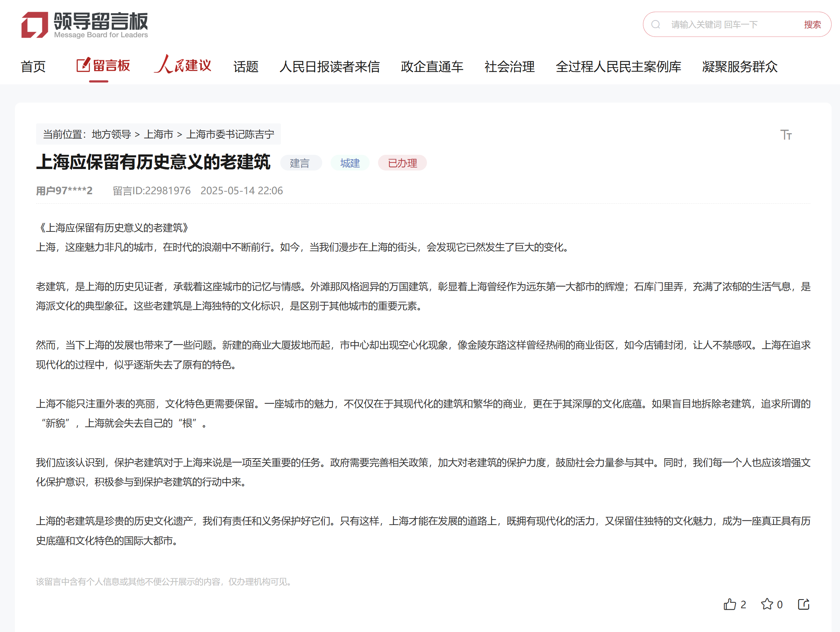
Task: Click the magnifier icon in search box
Action: pyautogui.click(x=656, y=25)
